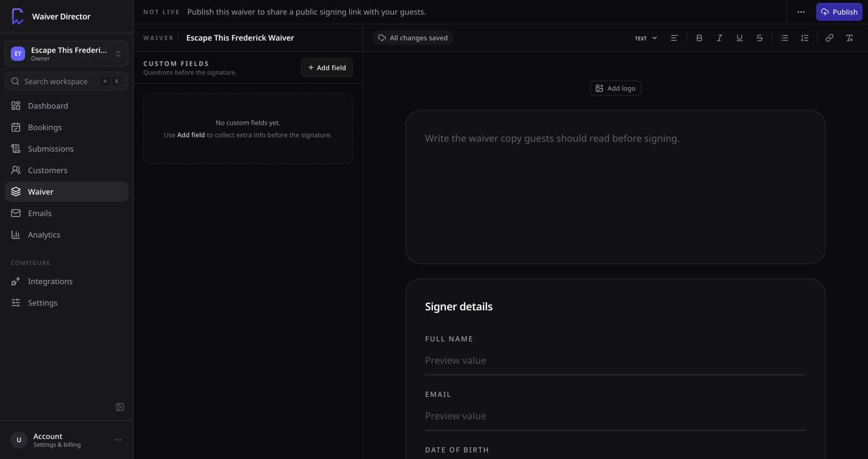Open the top bar more options menu
Screen dimensions: 868x459
click(801, 12)
